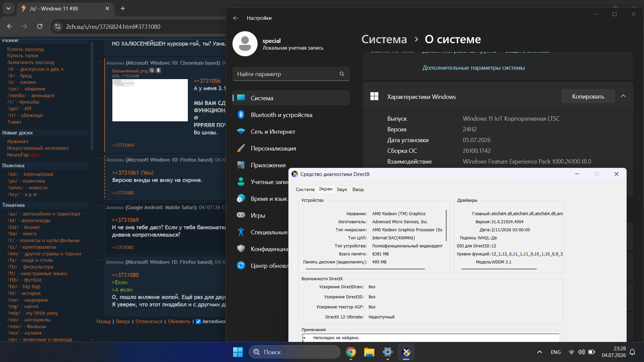The image size is (644, 362).
Task: Click horizontal scrollbar under Драйверы group
Action: [499, 269]
